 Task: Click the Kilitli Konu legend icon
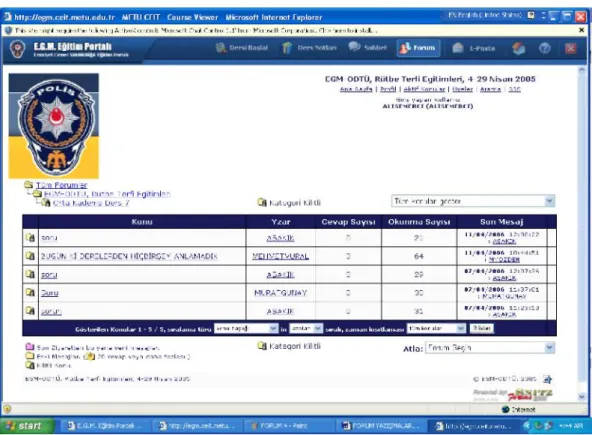[29, 365]
